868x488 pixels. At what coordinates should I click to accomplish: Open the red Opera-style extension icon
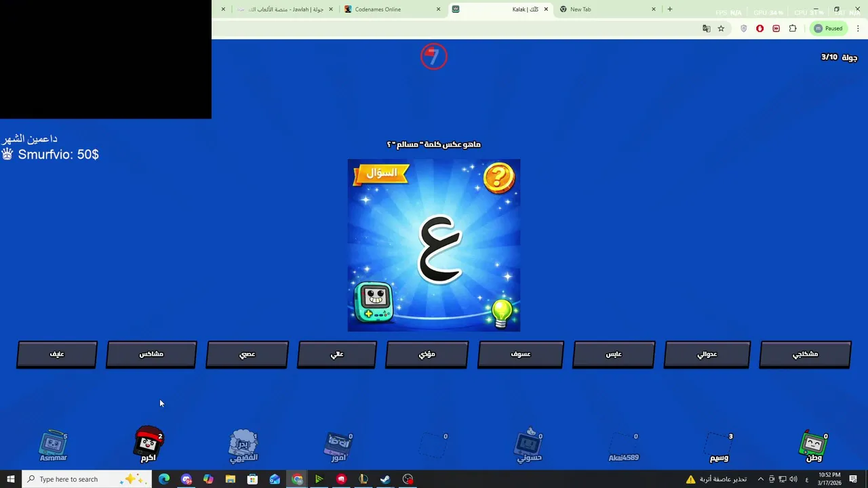point(760,28)
